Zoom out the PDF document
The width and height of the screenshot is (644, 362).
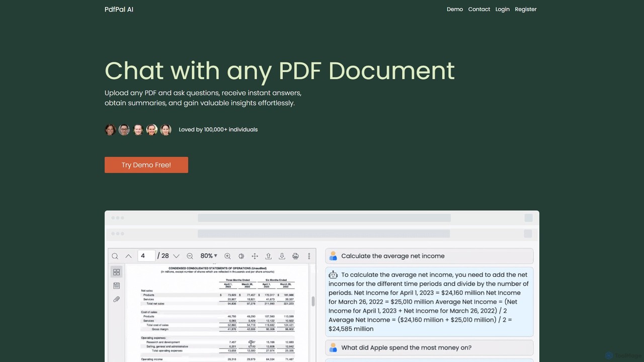(x=190, y=256)
